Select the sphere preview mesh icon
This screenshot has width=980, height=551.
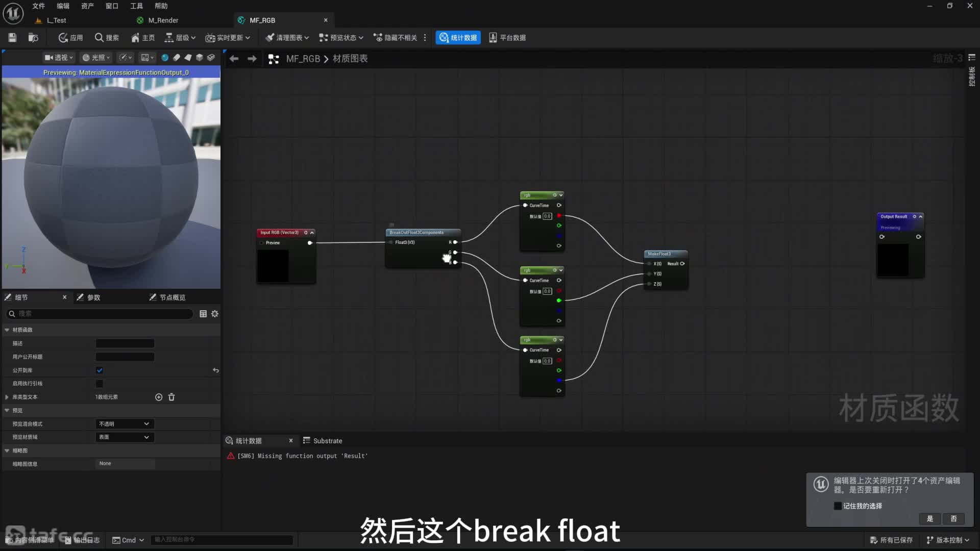point(165,58)
